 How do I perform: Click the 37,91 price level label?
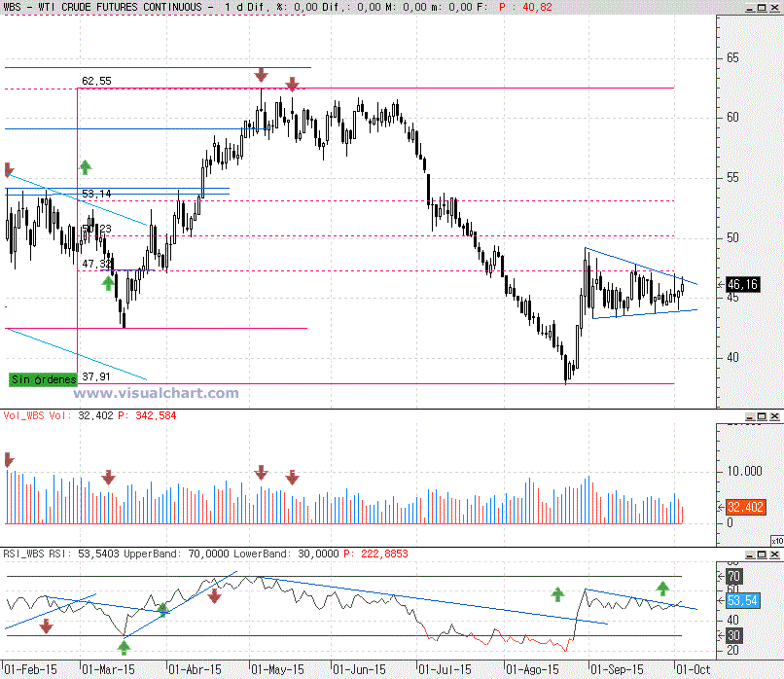[x=96, y=376]
